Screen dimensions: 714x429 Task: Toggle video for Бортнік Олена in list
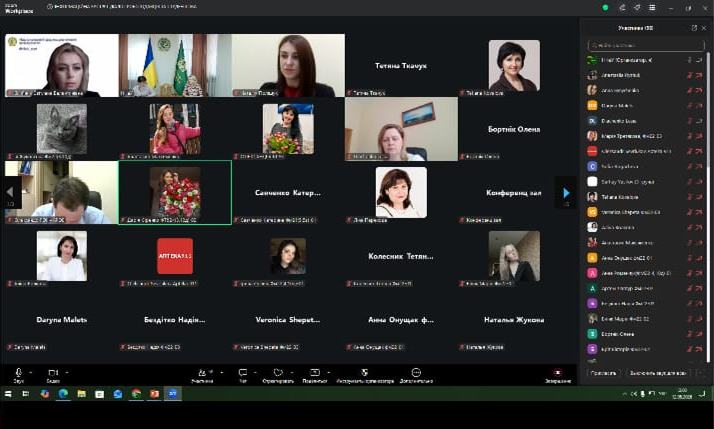[699, 334]
